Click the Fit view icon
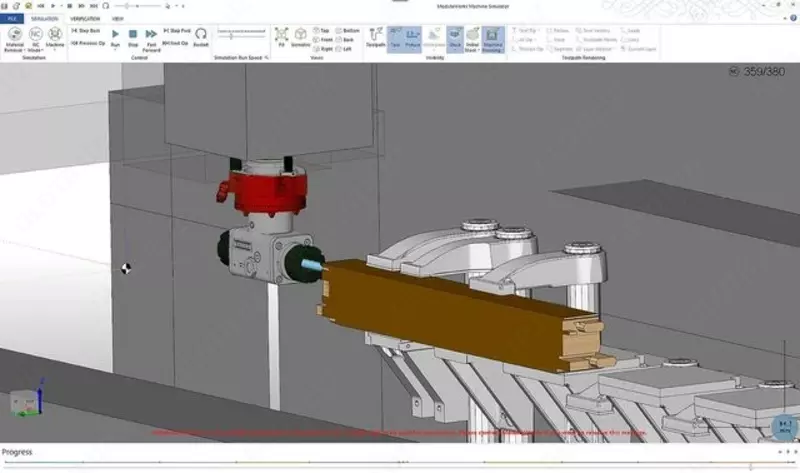The height and width of the screenshot is (473, 800). click(281, 38)
